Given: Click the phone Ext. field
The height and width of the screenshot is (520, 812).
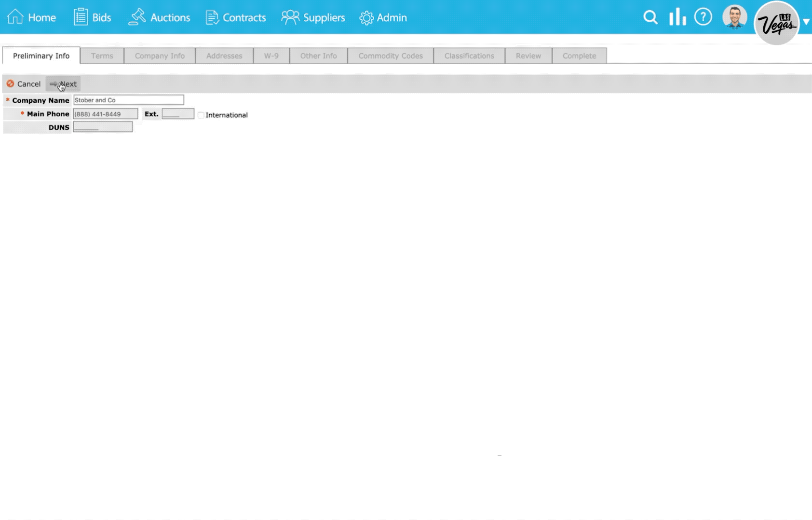Looking at the screenshot, I should click(178, 114).
